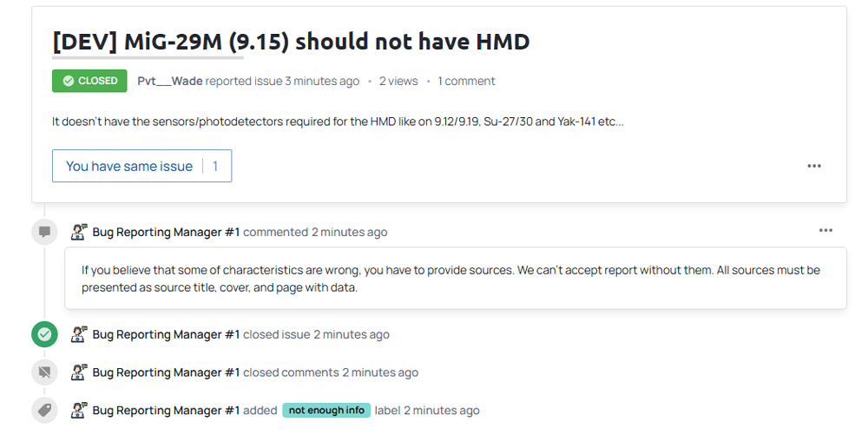The height and width of the screenshot is (435, 868).
Task: Open the issue card's three-dot options menu
Action: click(x=814, y=166)
